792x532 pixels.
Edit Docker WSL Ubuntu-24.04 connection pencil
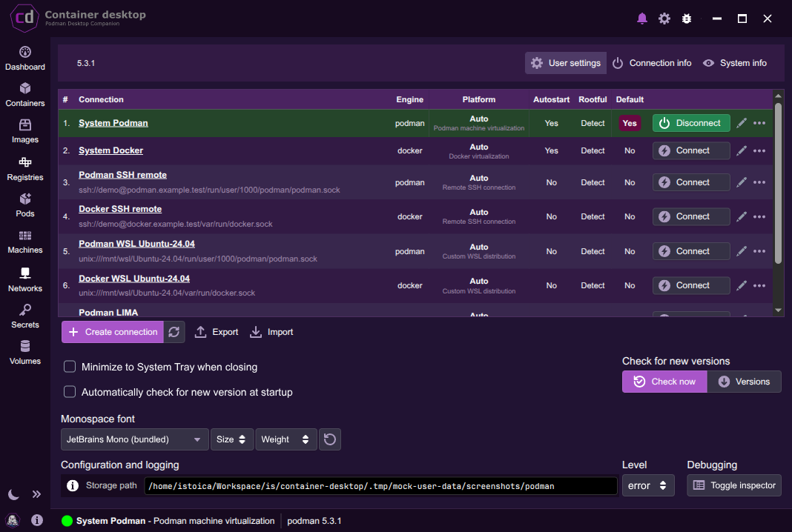tap(742, 286)
